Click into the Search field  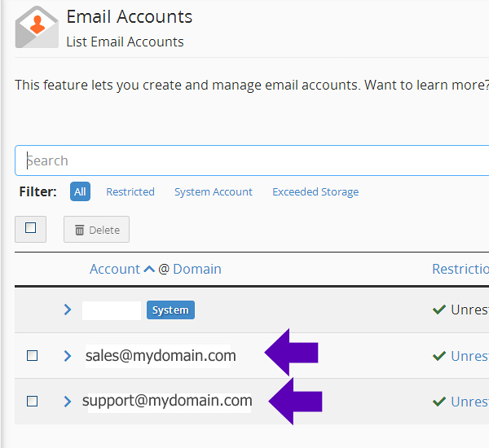244,160
